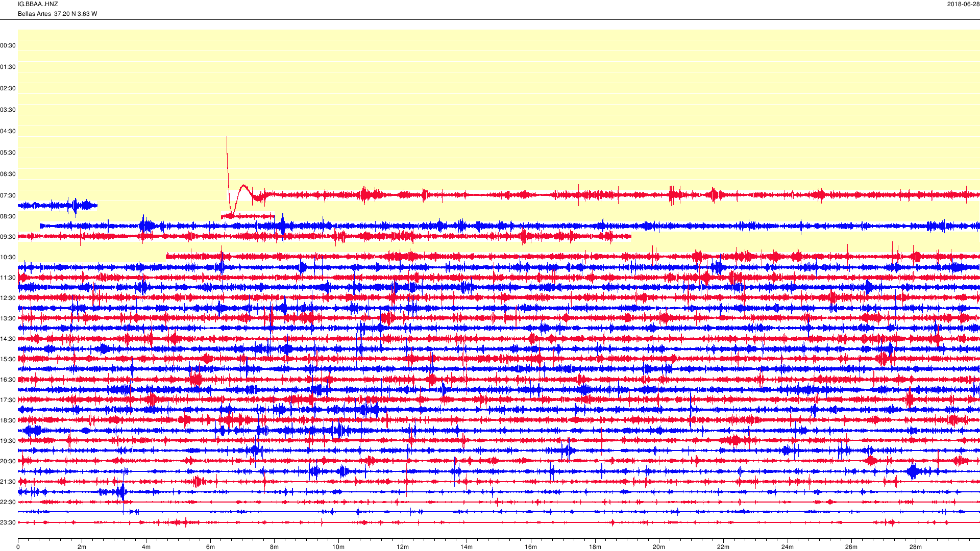Click the 2m axis tick label

coord(82,547)
